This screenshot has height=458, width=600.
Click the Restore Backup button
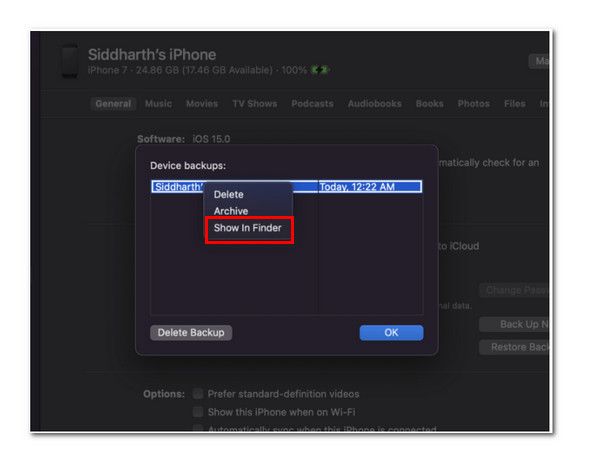coord(514,347)
